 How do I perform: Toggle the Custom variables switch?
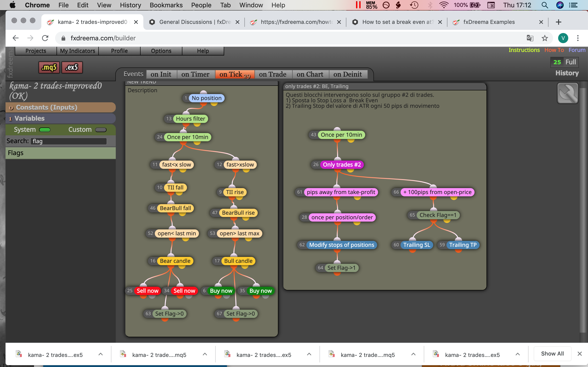point(101,130)
